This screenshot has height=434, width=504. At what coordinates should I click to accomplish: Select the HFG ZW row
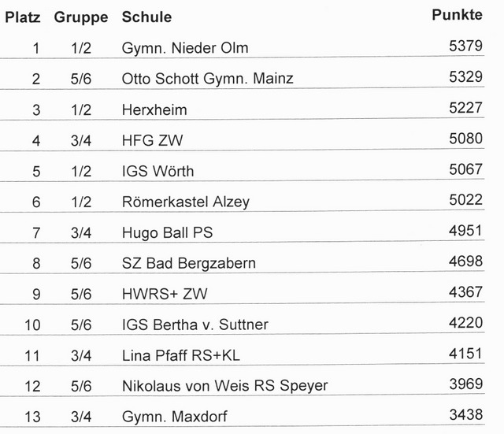tap(243, 140)
